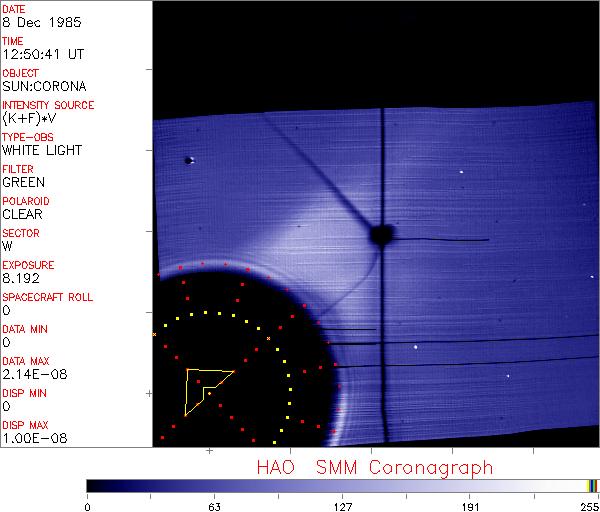Select the exposure value 8.192
600x512 pixels.
point(21,278)
